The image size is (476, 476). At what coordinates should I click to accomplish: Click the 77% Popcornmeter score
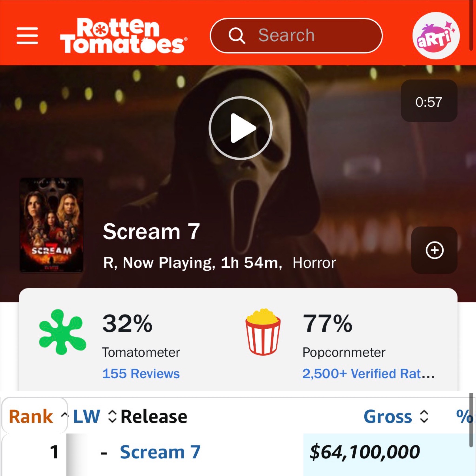pyautogui.click(x=327, y=323)
